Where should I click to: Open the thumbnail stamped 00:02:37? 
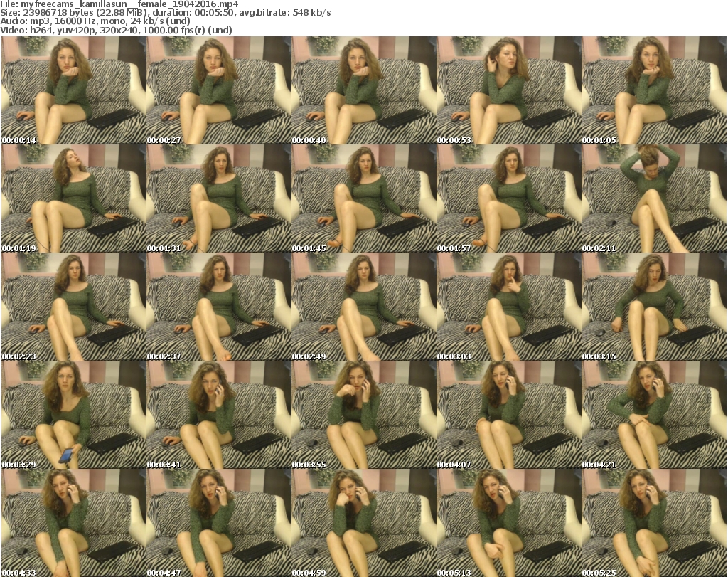coord(219,307)
